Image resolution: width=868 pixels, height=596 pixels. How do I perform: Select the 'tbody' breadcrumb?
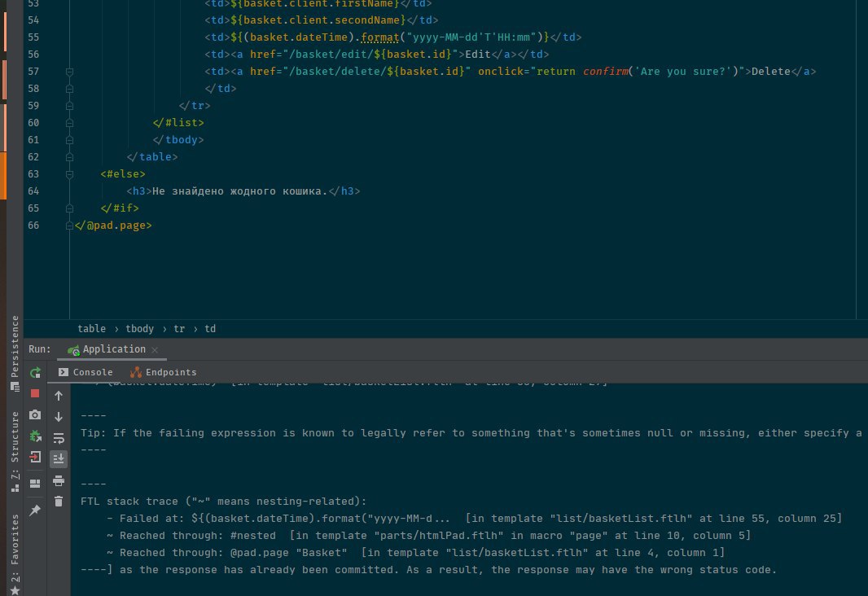click(139, 329)
